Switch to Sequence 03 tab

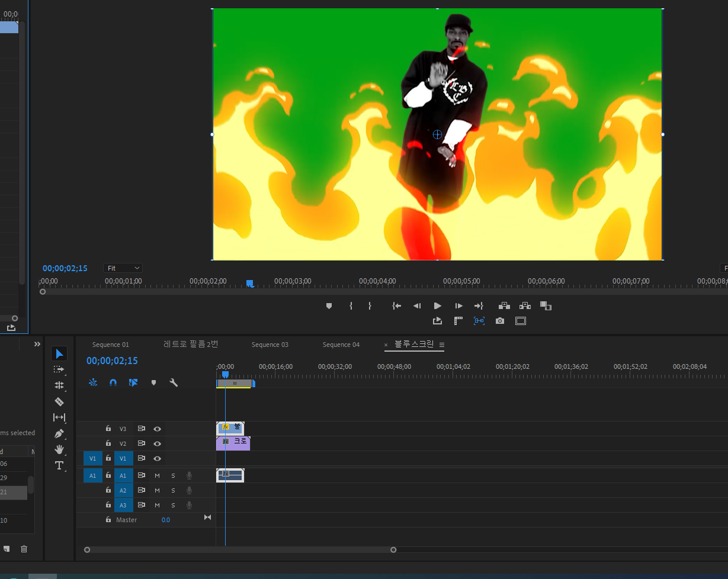tap(270, 345)
